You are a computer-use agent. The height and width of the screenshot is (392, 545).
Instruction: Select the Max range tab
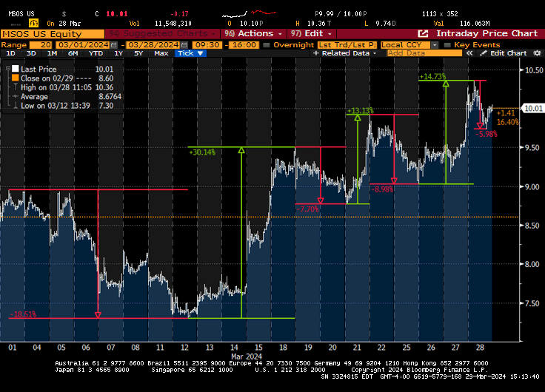tap(161, 53)
